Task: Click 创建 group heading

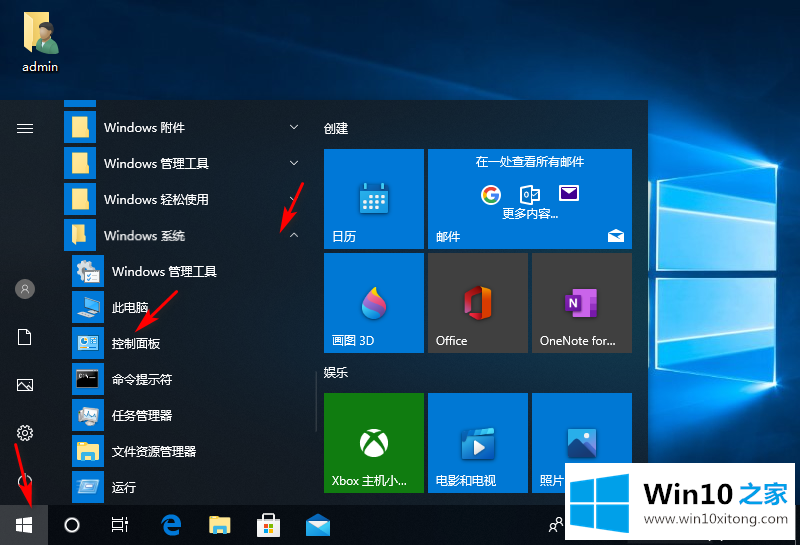Action: [336, 129]
